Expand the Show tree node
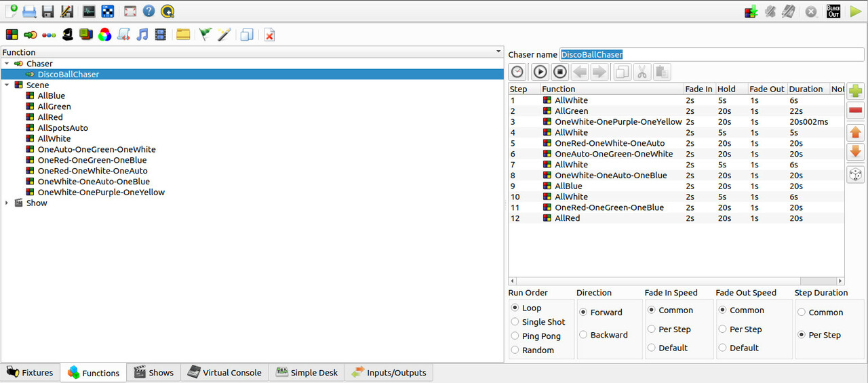868x383 pixels. tap(7, 203)
